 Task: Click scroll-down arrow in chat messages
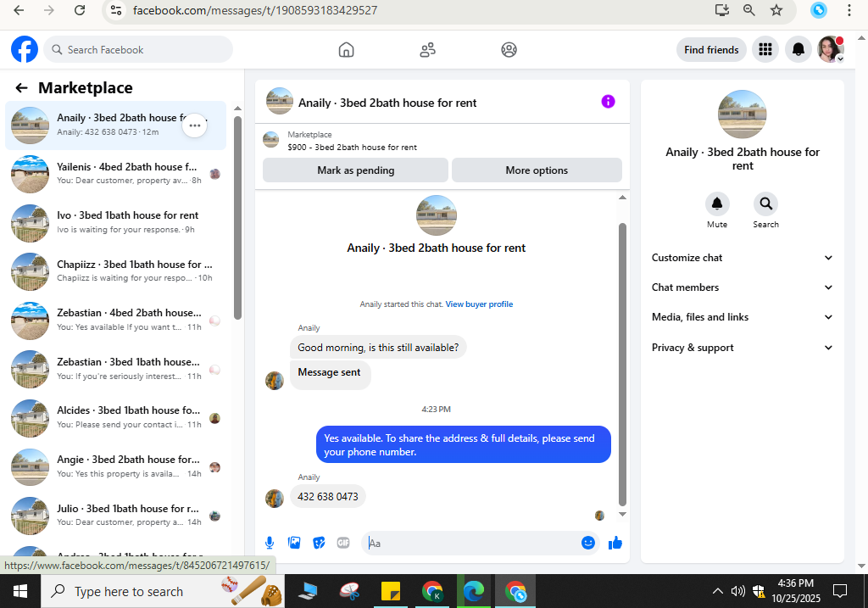pos(622,514)
